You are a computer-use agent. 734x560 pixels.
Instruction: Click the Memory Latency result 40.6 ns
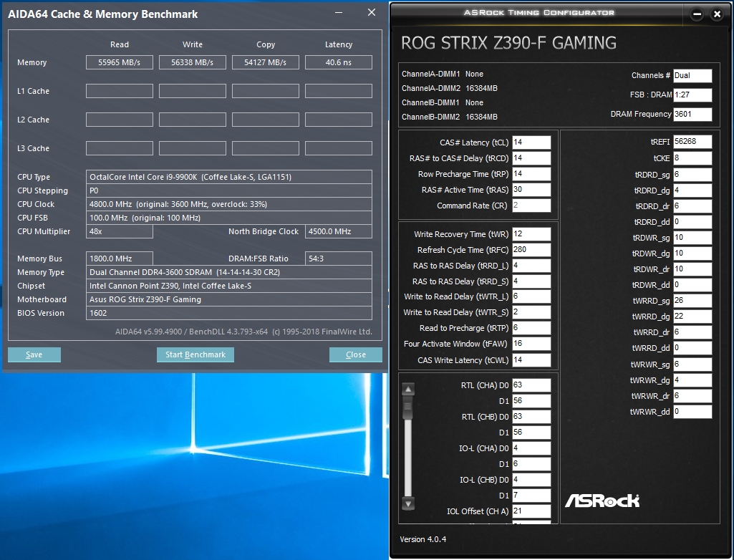click(x=339, y=62)
